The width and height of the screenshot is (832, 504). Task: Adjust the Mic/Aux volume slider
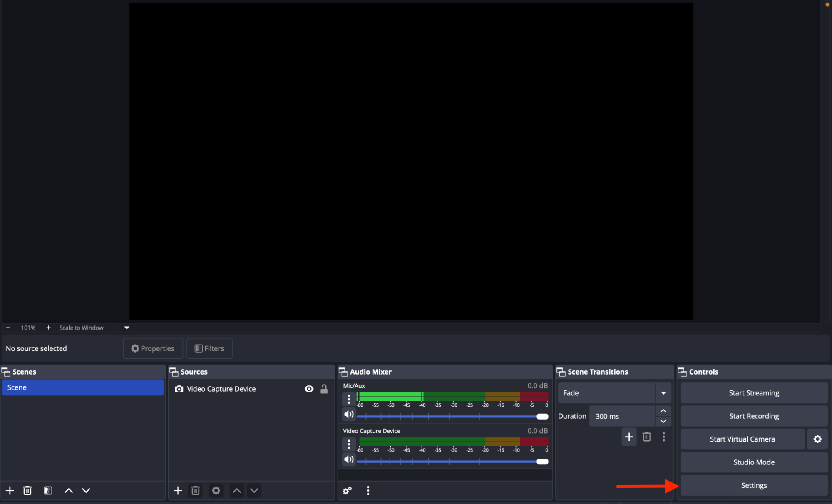coord(452,417)
